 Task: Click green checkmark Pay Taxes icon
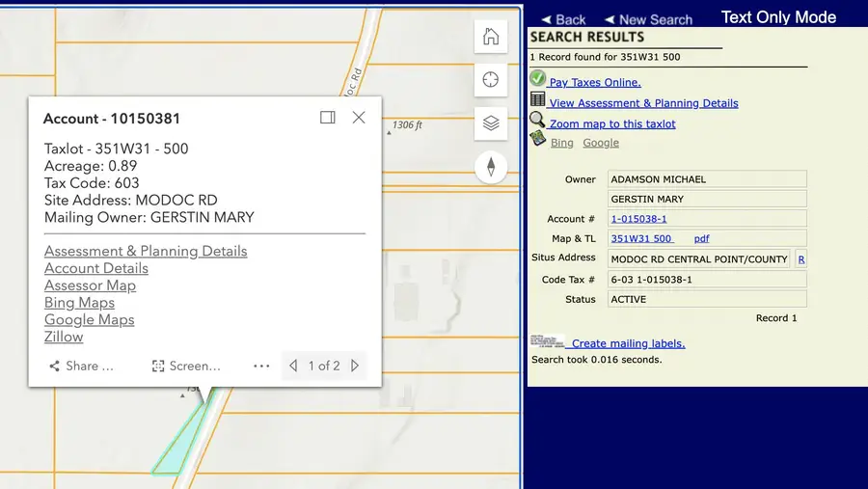point(537,78)
